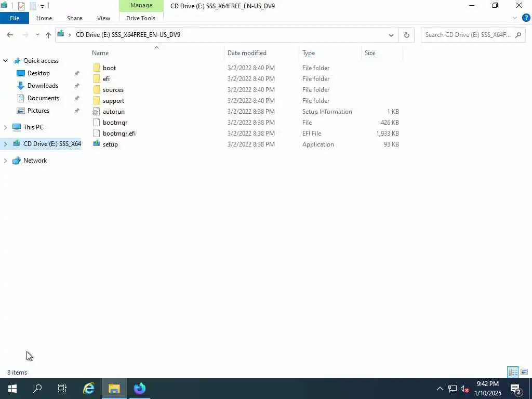Switch to the View ribbon tab
This screenshot has height=399, width=532.
click(103, 18)
